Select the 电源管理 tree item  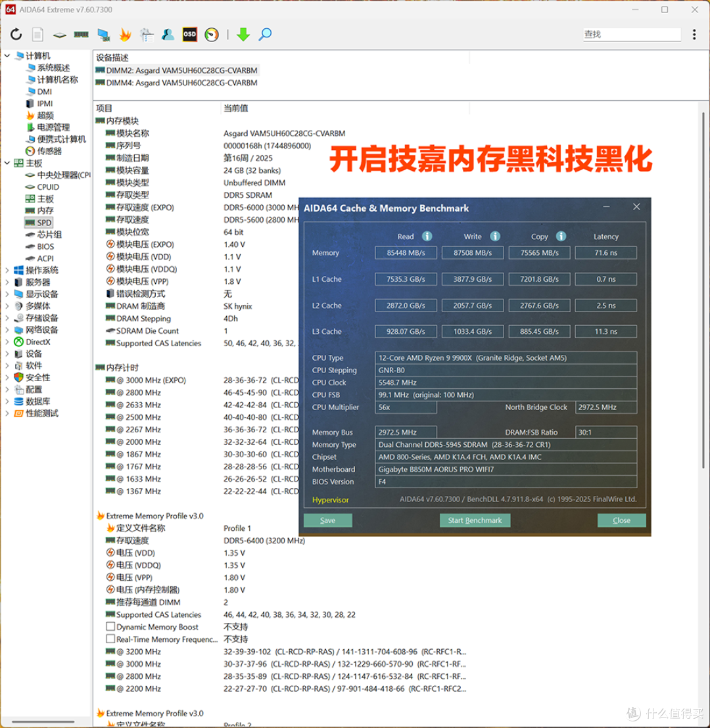coord(48,127)
